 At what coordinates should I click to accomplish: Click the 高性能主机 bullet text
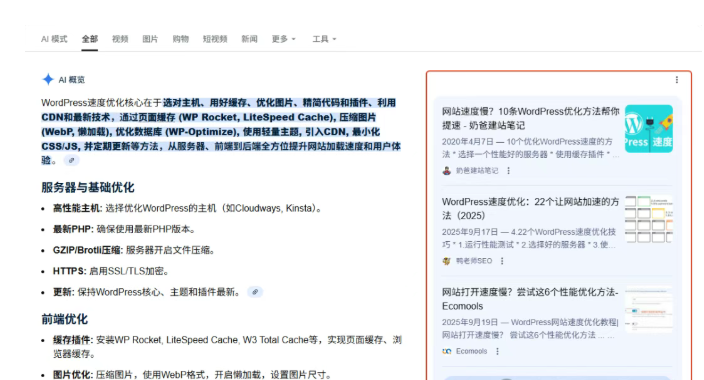coord(188,208)
